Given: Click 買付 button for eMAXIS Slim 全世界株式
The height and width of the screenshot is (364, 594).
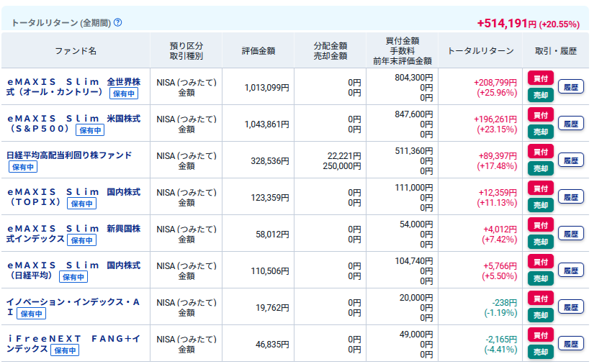Looking at the screenshot, I should tap(541, 78).
